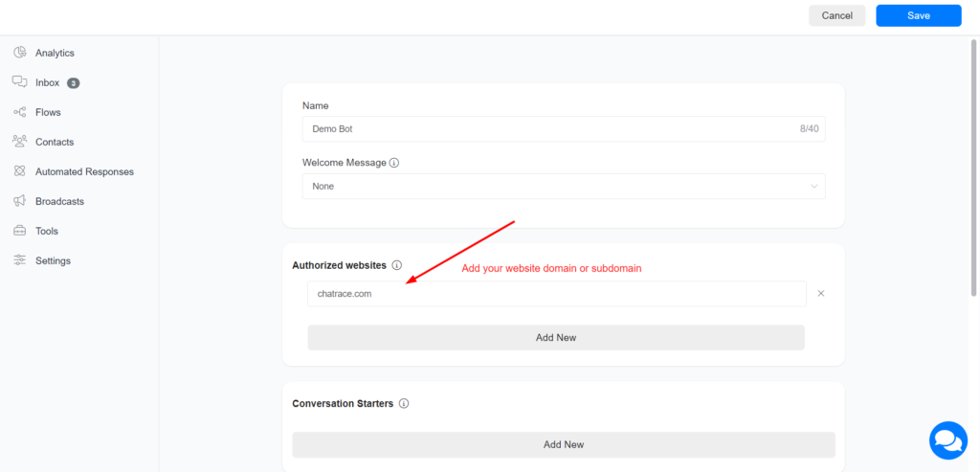Viewport: 980px width, 472px height.
Task: Click the Flows sidebar icon
Action: tap(19, 112)
